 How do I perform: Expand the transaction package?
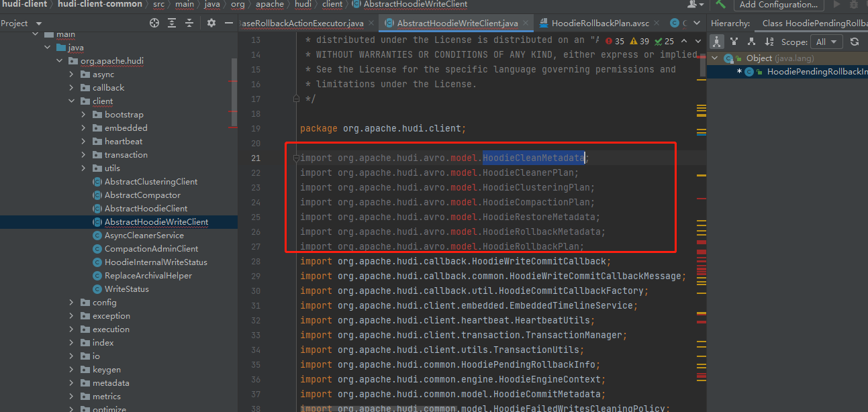(x=84, y=155)
